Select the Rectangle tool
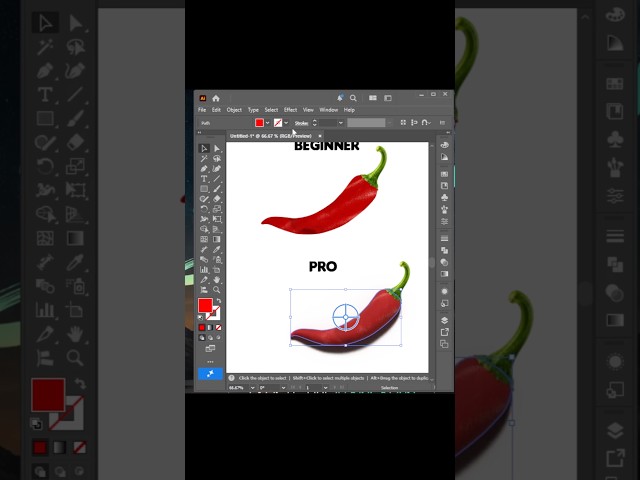640x480 pixels. [204, 189]
